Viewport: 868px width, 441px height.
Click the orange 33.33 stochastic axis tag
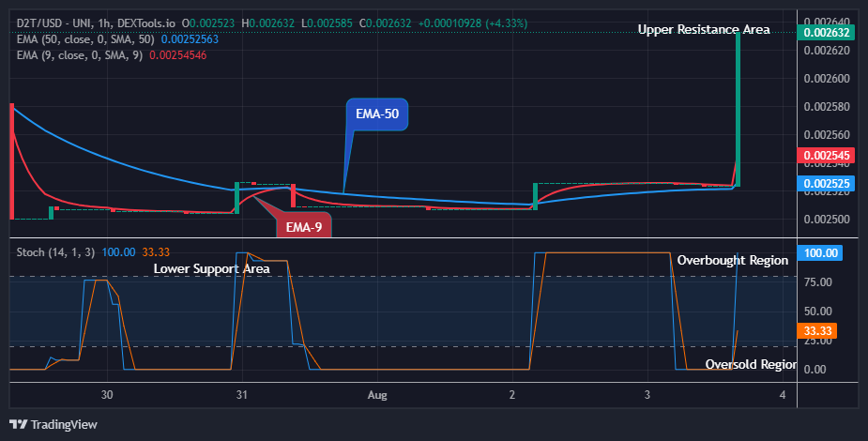pos(817,331)
